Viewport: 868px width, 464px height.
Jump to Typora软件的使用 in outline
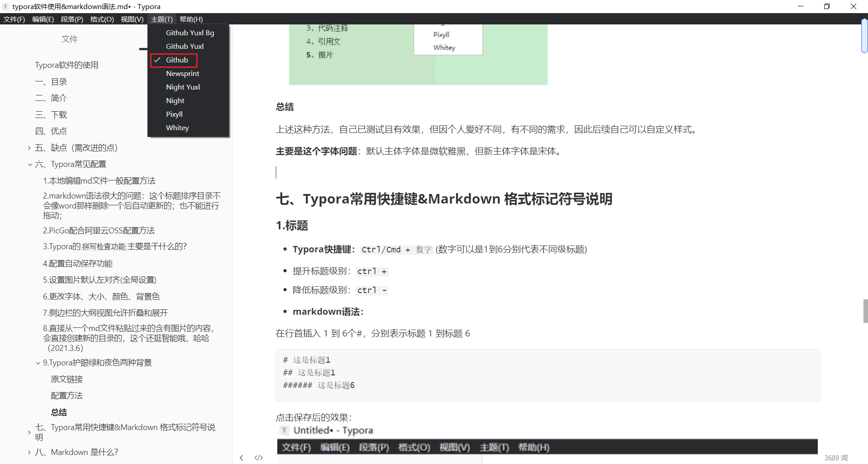coord(67,65)
